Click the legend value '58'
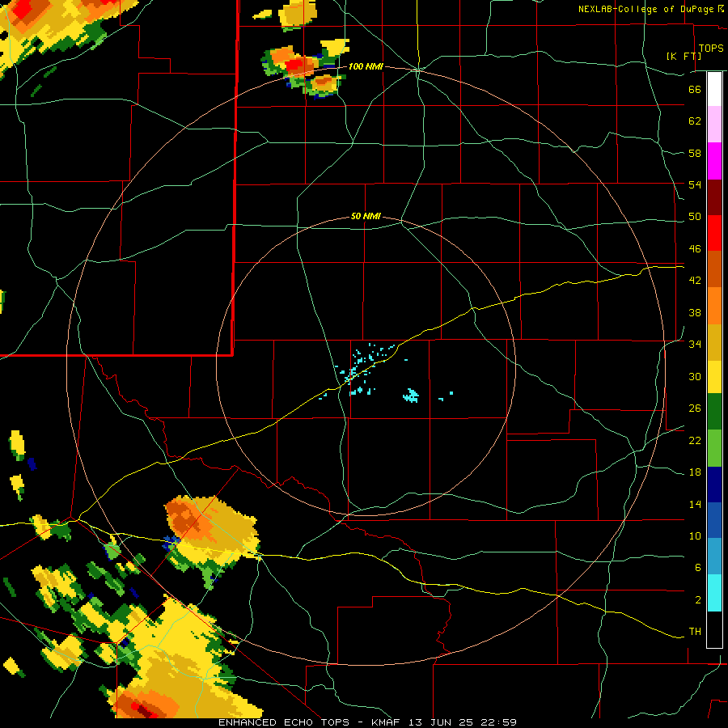728x728 pixels. [695, 153]
